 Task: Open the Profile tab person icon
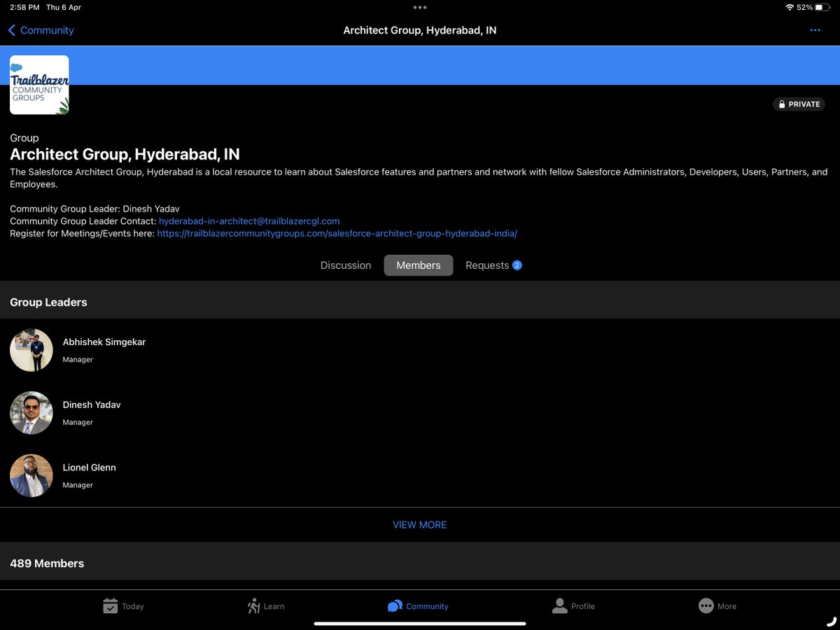click(559, 606)
